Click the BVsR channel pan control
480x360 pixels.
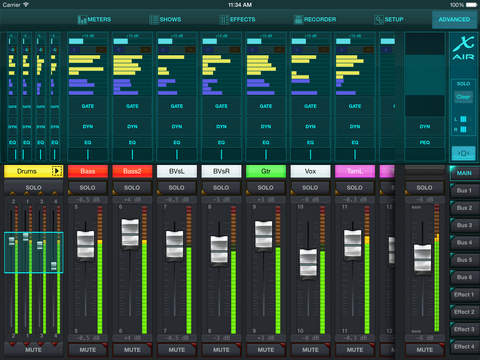click(221, 154)
